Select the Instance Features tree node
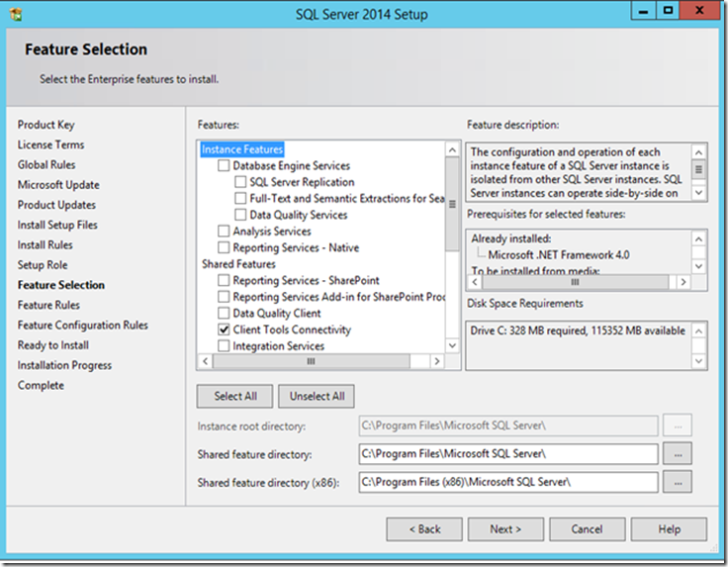728x567 pixels. tap(242, 149)
